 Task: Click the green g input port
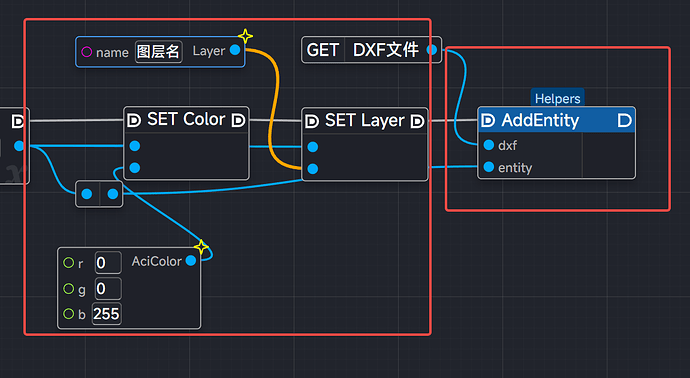click(69, 289)
